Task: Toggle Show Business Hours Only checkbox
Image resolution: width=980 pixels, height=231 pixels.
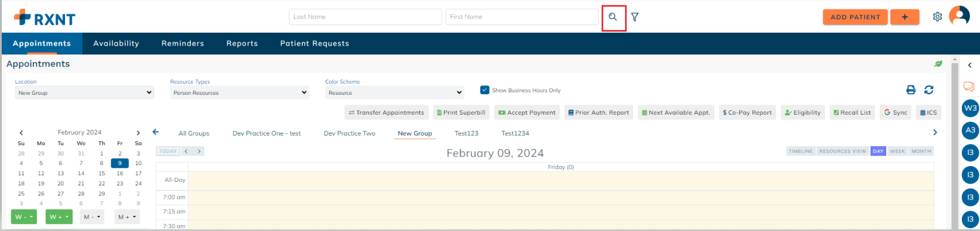Action: [484, 90]
